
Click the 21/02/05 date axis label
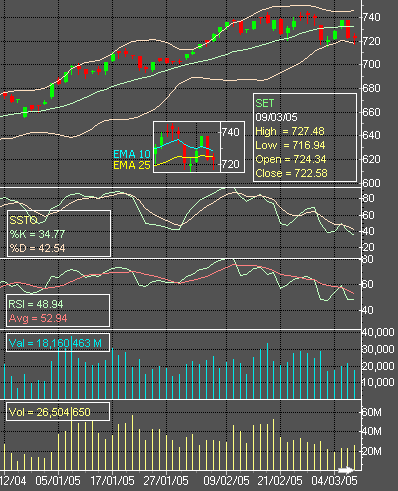(280, 481)
